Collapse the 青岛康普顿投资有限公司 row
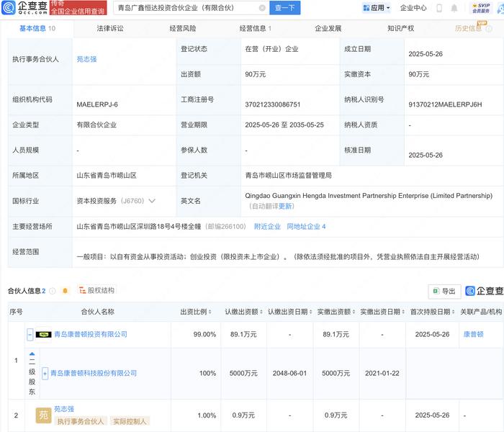504x432 pixels. (30, 335)
